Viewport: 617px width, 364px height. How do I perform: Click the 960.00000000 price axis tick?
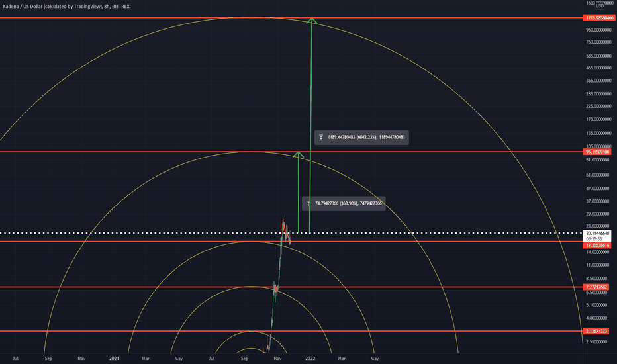tap(598, 30)
